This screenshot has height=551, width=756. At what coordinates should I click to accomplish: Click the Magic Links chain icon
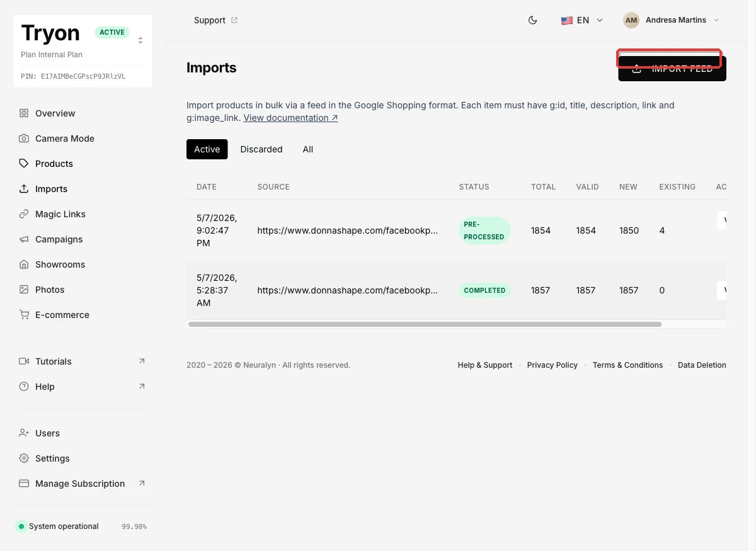(24, 214)
